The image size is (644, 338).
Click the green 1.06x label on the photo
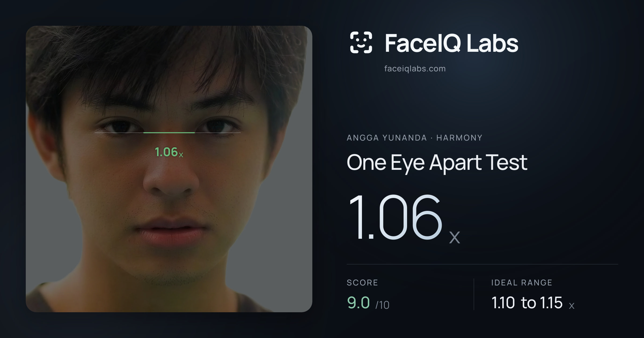[x=169, y=152]
